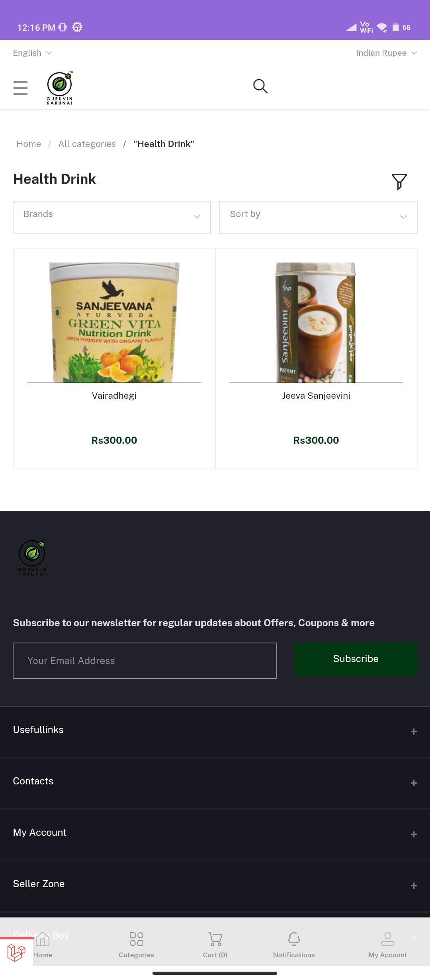Open the Brands dropdown

112,218
